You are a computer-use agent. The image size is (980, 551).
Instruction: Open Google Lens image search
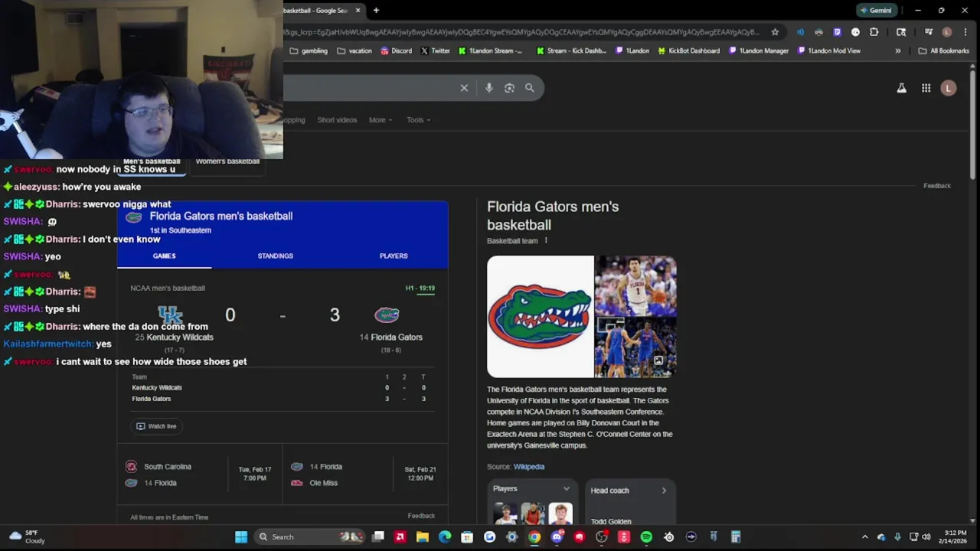point(509,88)
